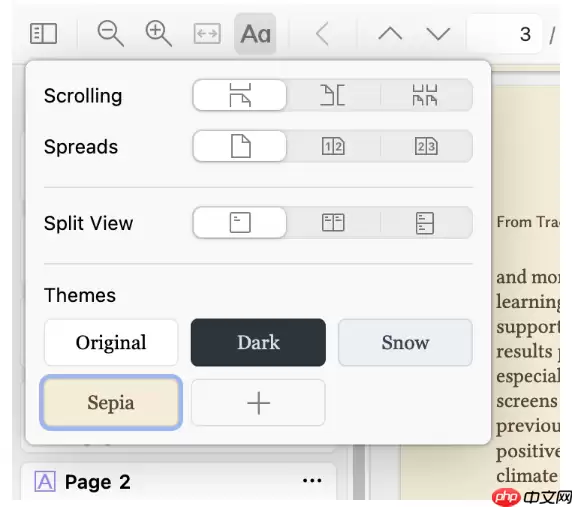This screenshot has width=573, height=507.
Task: Select horizontal page scrolling mode
Action: [333, 95]
